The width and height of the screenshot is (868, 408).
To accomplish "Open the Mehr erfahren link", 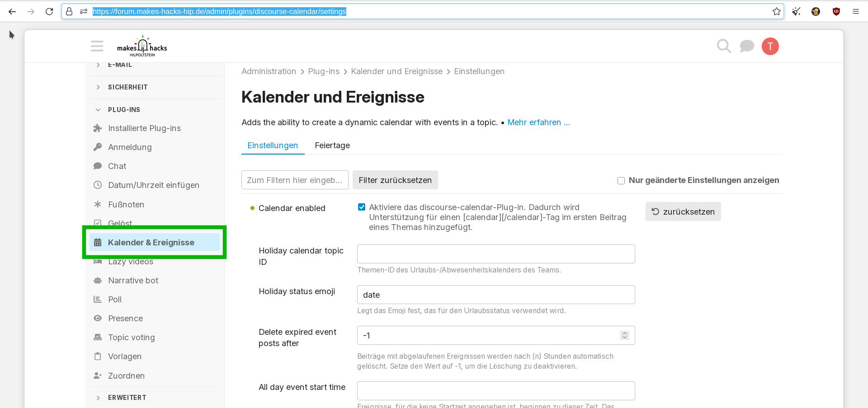I will 538,122.
